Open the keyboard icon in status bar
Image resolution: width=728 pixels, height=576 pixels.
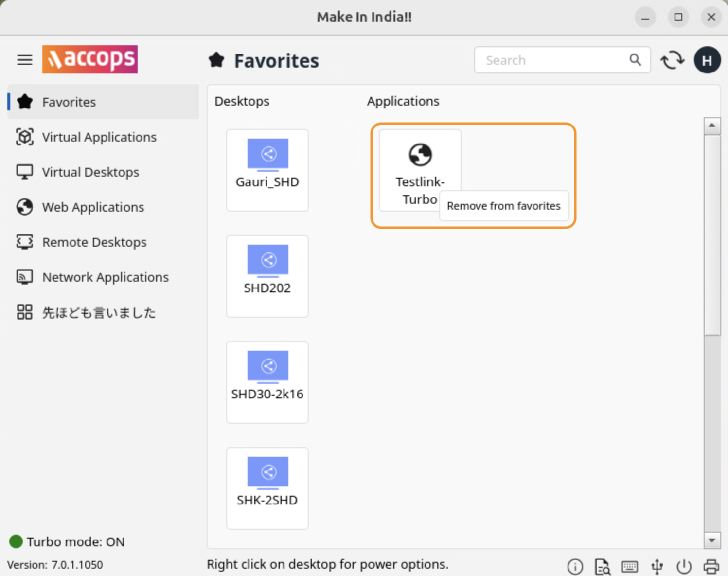coord(629,566)
